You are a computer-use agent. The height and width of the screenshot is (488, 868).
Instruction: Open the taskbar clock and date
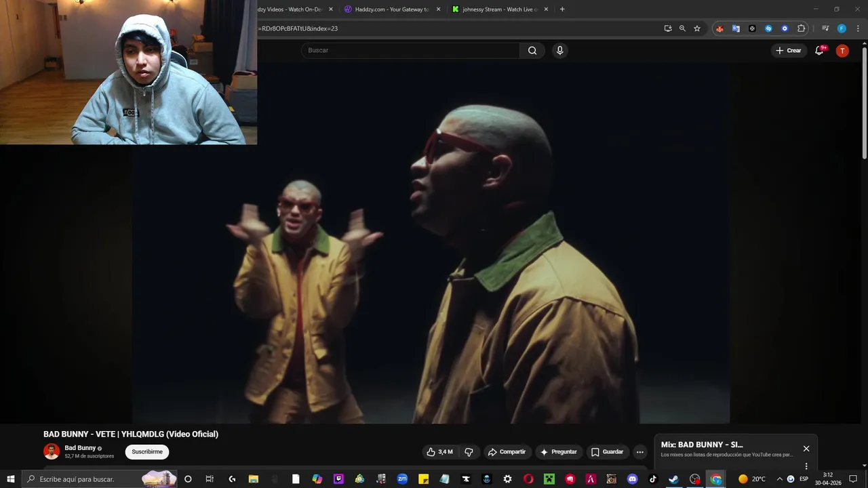coord(828,479)
